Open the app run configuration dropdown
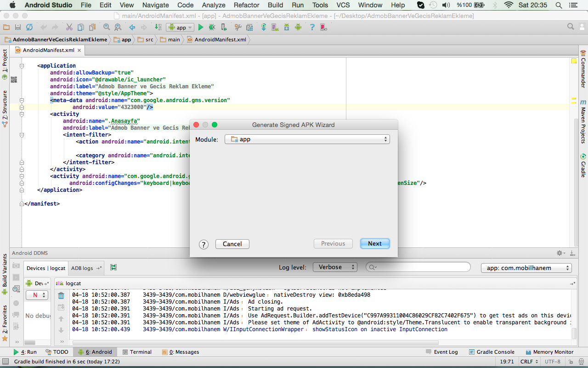 click(x=180, y=28)
